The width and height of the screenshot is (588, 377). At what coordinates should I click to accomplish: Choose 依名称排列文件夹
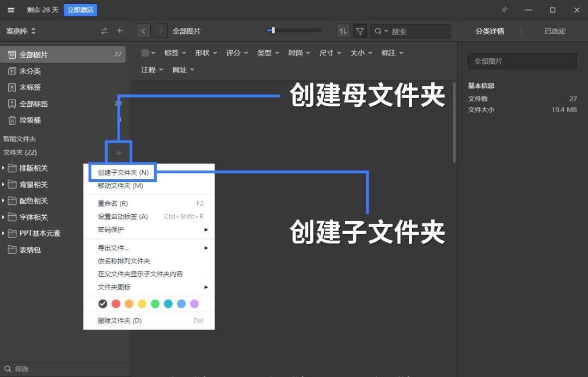149,261
